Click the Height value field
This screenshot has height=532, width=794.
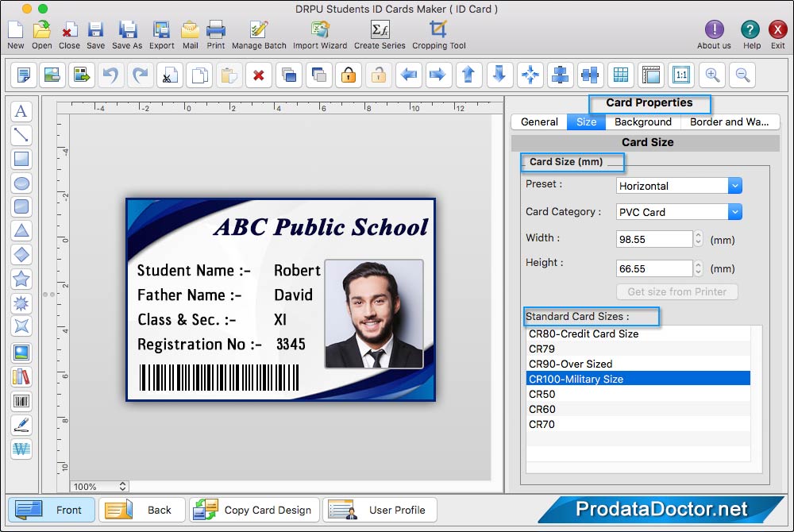pyautogui.click(x=654, y=269)
